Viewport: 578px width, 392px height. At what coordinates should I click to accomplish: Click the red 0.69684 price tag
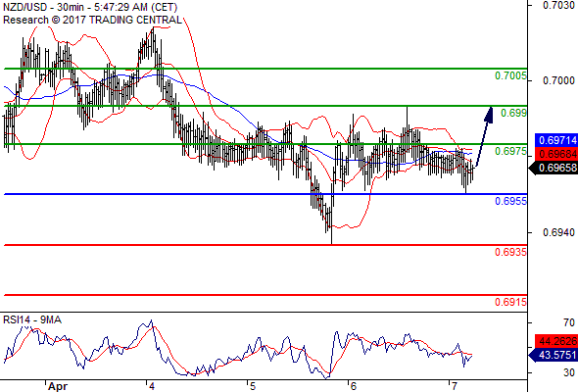pyautogui.click(x=556, y=154)
